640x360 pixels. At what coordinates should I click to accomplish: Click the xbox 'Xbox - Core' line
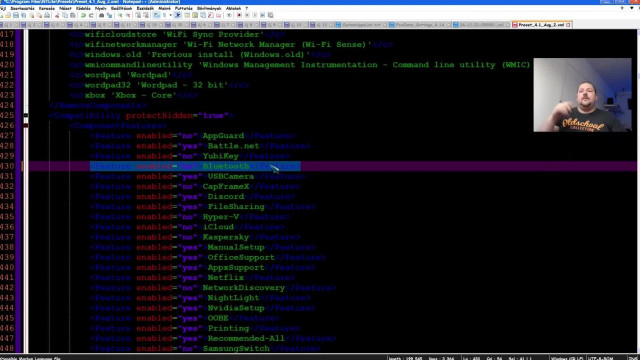tap(133, 95)
